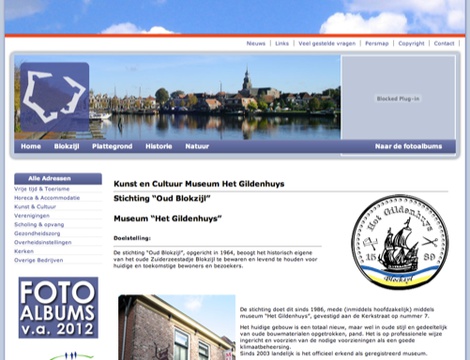This screenshot has width=470, height=360.
Task: Select Plattegrond in the navigation bar
Action: tap(112, 146)
